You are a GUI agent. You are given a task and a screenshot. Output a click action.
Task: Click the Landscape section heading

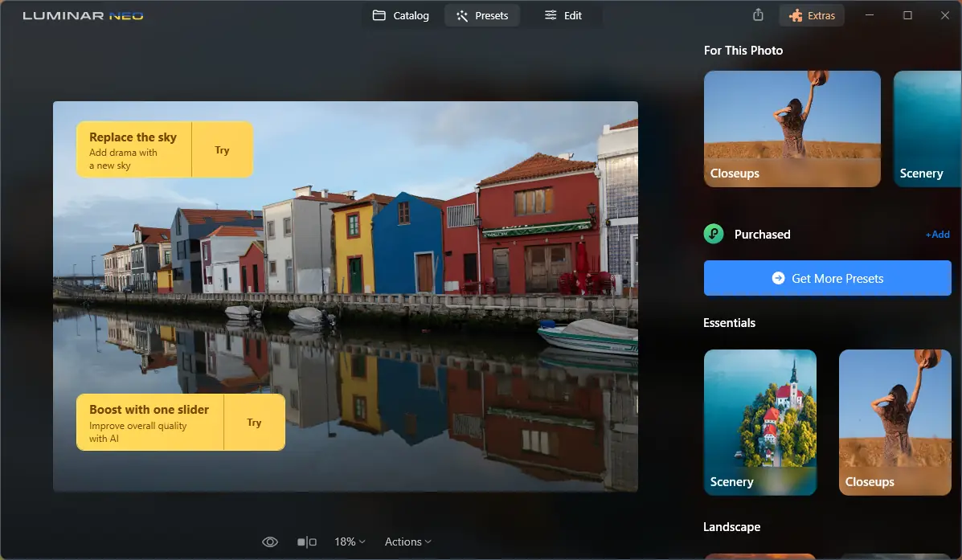click(x=731, y=527)
